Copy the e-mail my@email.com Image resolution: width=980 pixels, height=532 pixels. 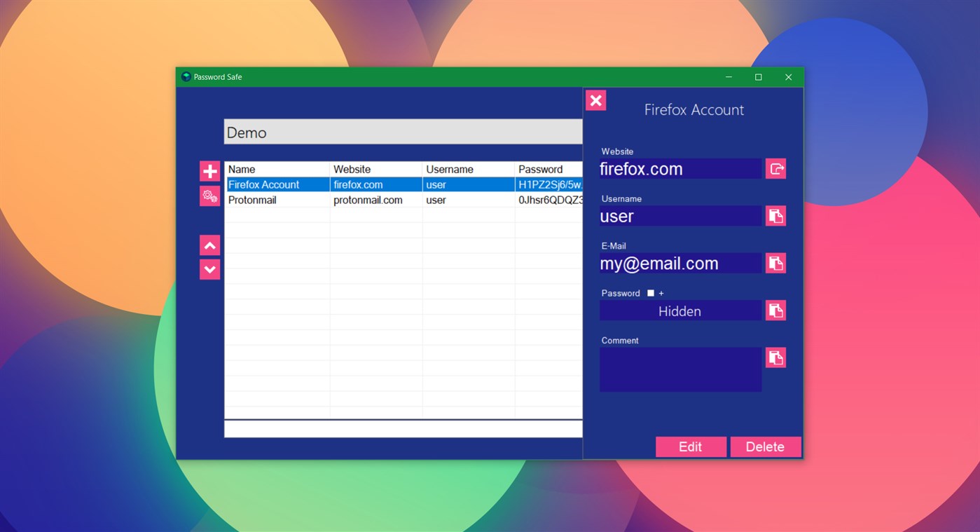(775, 263)
